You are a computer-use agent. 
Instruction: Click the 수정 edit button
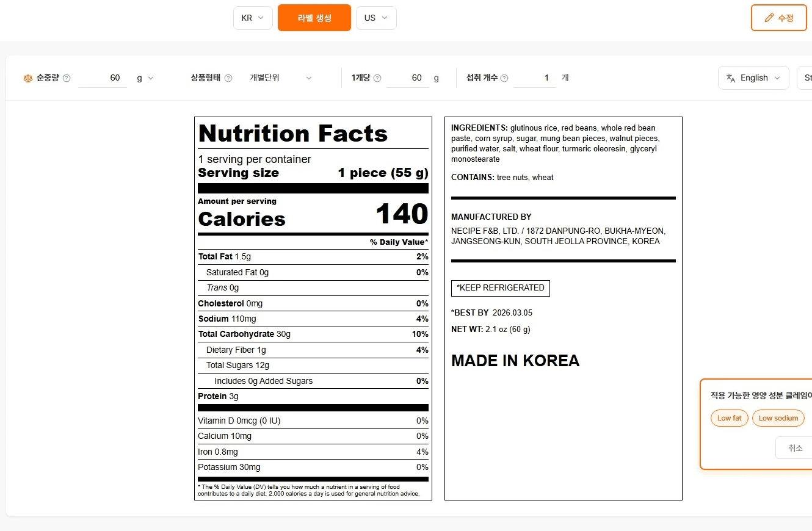pos(778,18)
